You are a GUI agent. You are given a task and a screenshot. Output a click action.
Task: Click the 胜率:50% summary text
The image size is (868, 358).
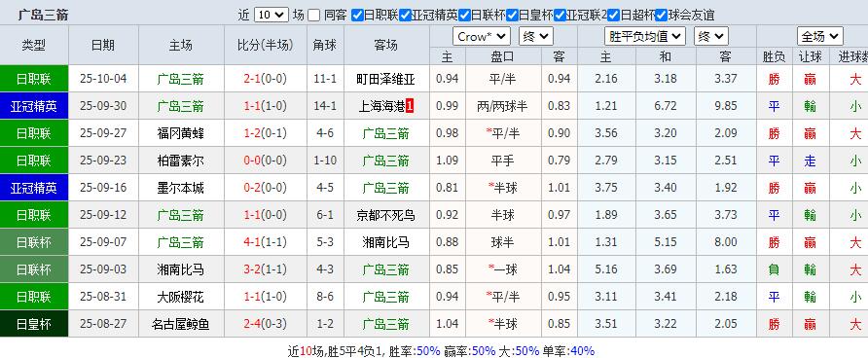click(x=415, y=351)
